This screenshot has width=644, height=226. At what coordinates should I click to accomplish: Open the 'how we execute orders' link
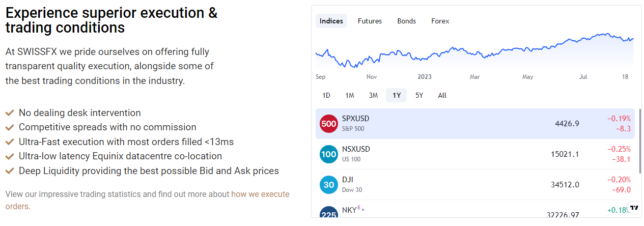pos(260,194)
